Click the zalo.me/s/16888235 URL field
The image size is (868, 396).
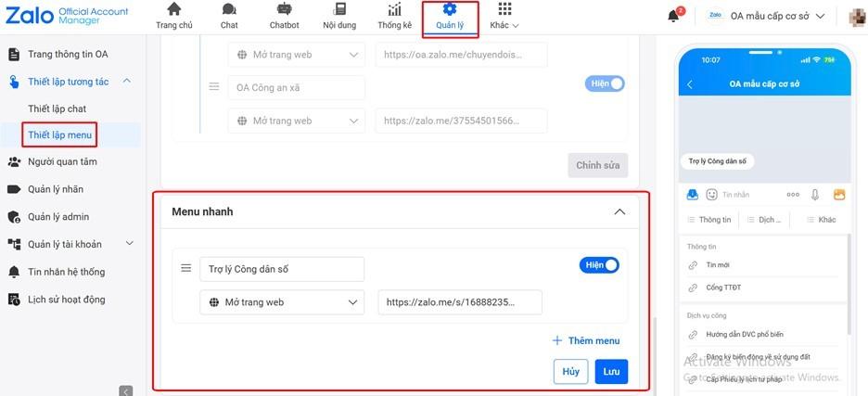pos(460,302)
